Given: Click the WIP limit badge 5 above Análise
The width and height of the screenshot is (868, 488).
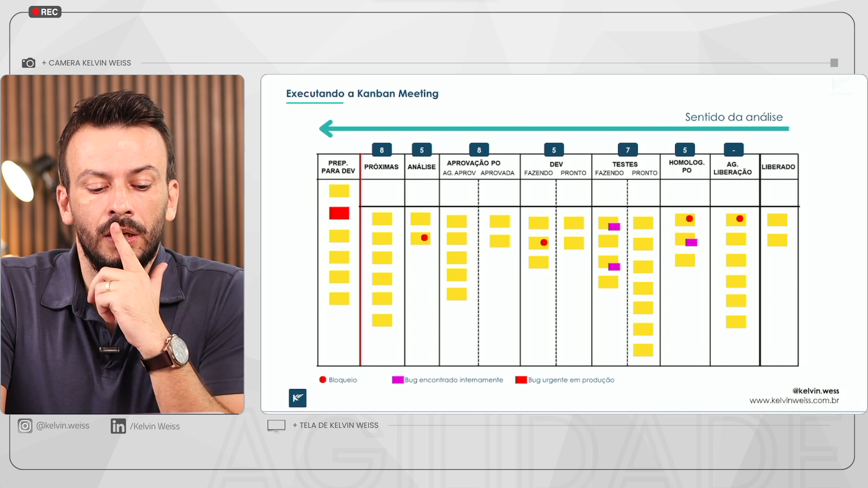Looking at the screenshot, I should pos(422,150).
